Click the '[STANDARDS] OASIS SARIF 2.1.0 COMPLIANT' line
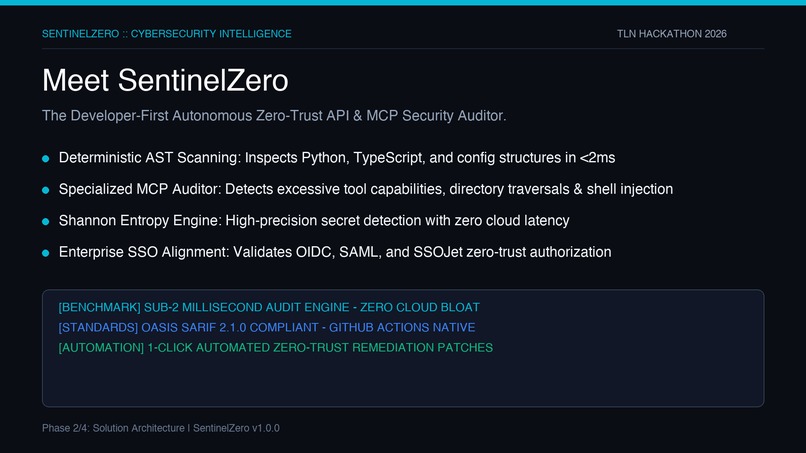Image resolution: width=806 pixels, height=453 pixels. pos(267,328)
